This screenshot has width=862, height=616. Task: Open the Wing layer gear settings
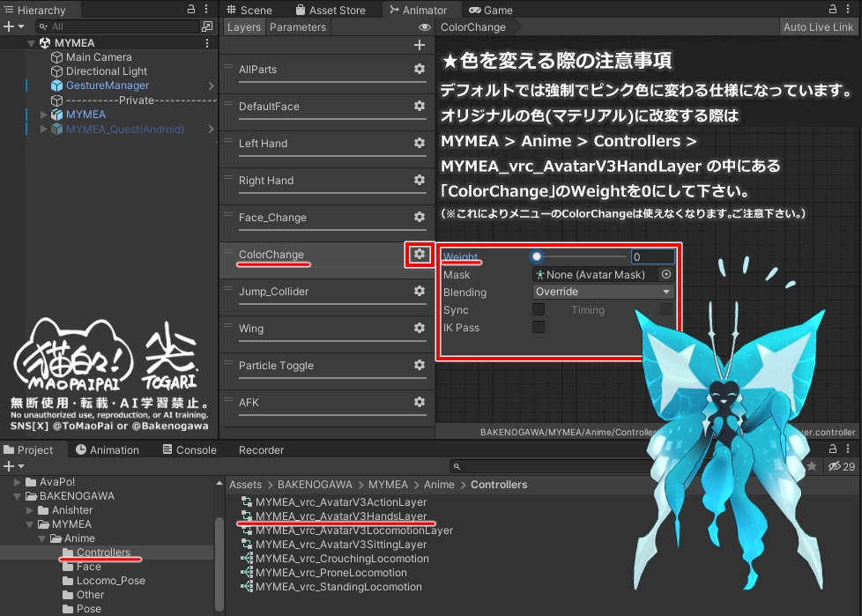tap(420, 328)
